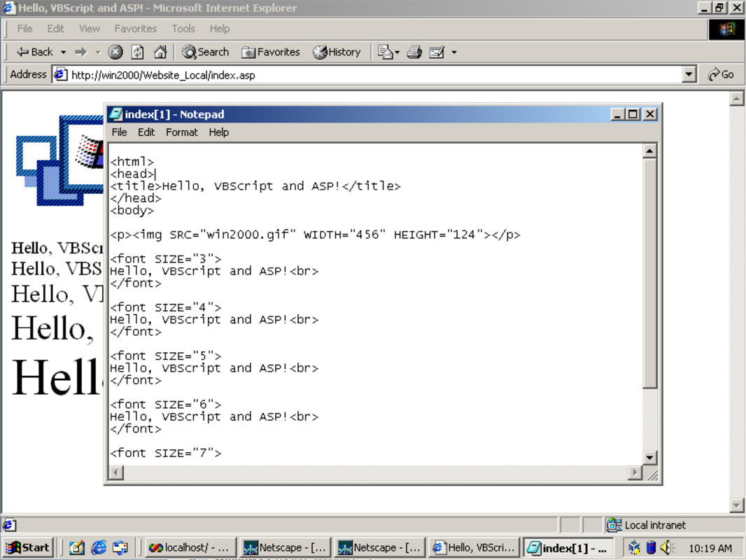Open the Format menu in Notepad
This screenshot has height=560, width=746.
181,132
